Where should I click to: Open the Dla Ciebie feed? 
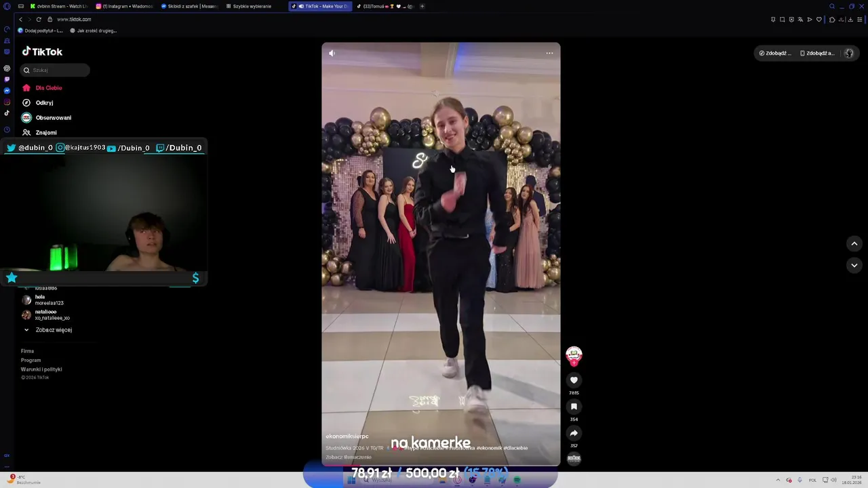tap(42, 87)
